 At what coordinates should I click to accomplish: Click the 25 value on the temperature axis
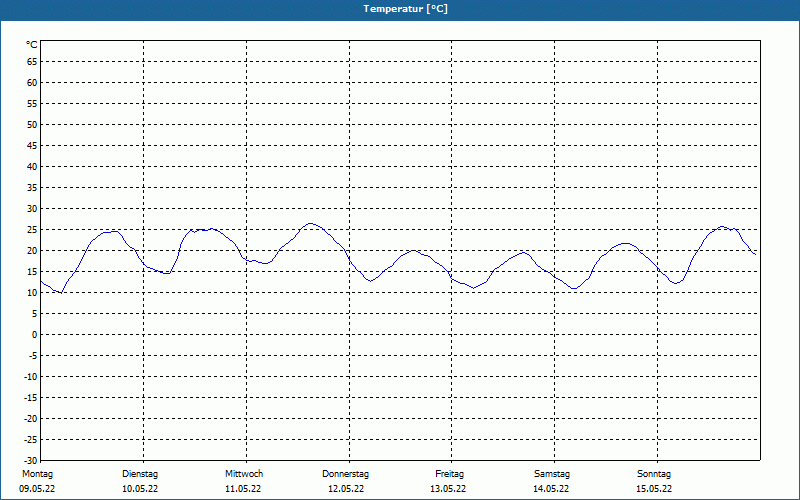click(x=32, y=230)
